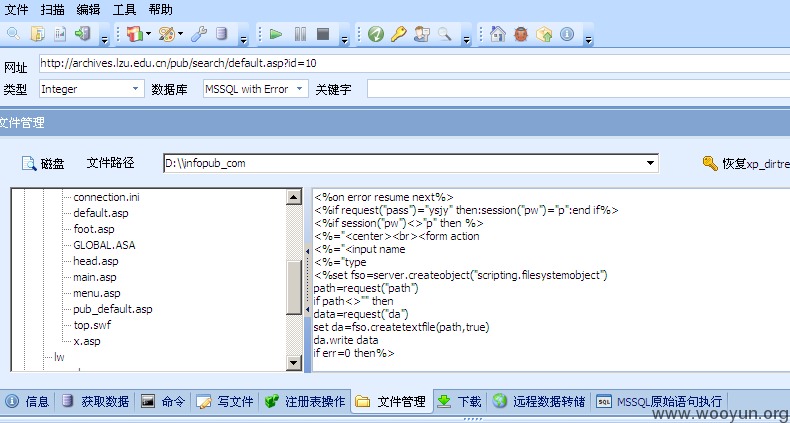Open the 帮助 menu
The height and width of the screenshot is (423, 790).
pyautogui.click(x=161, y=10)
